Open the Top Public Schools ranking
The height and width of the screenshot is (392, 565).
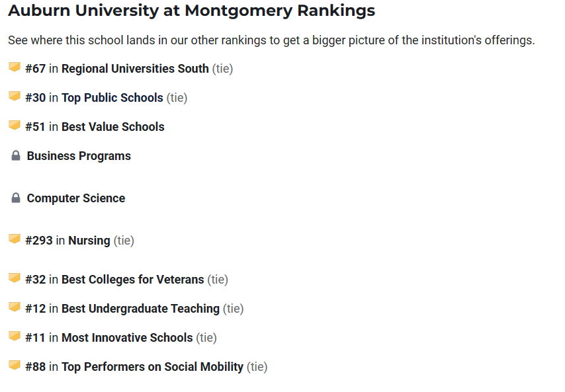coord(112,98)
